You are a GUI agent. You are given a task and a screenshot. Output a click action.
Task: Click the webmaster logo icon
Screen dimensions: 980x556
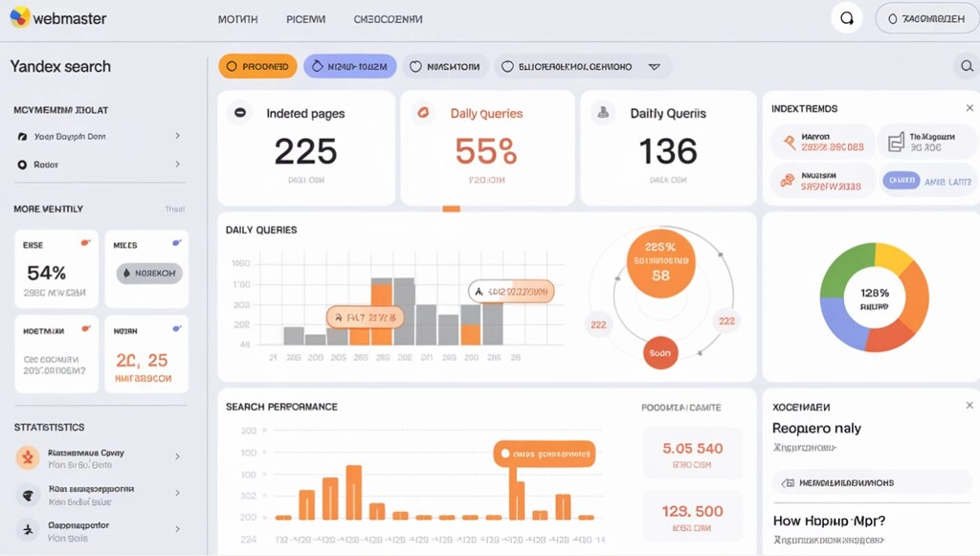(19, 17)
